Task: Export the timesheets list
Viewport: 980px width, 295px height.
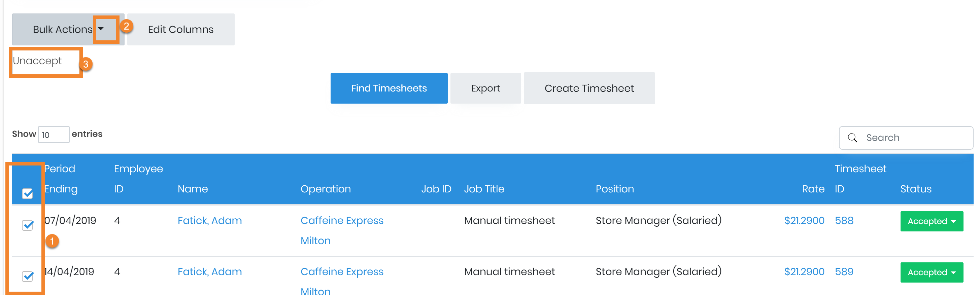Action: coord(485,88)
